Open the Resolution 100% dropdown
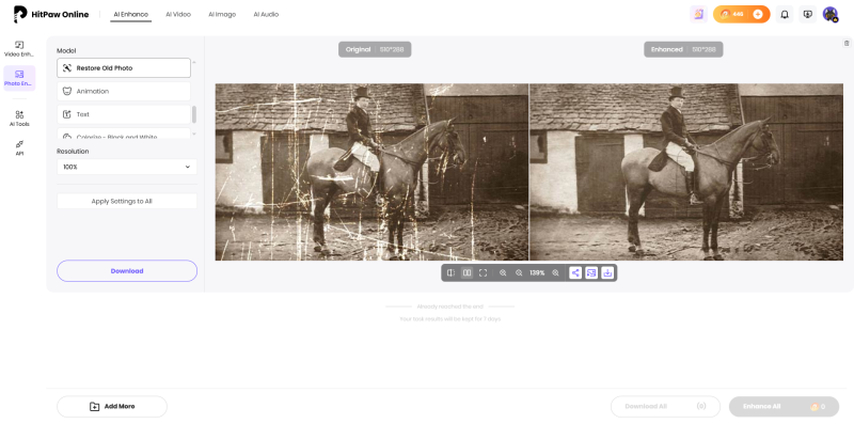The width and height of the screenshot is (854, 424). [127, 167]
